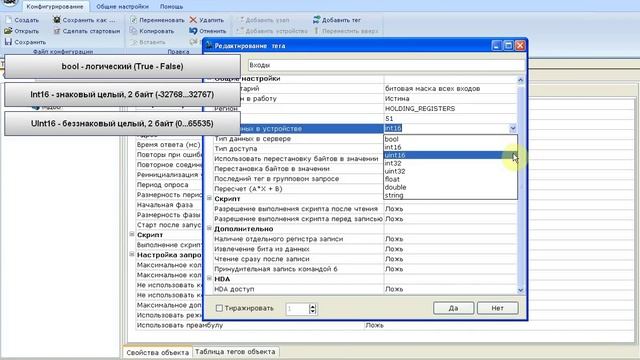Select double in the dropdown list
This screenshot has height=360, width=640.
pos(450,187)
